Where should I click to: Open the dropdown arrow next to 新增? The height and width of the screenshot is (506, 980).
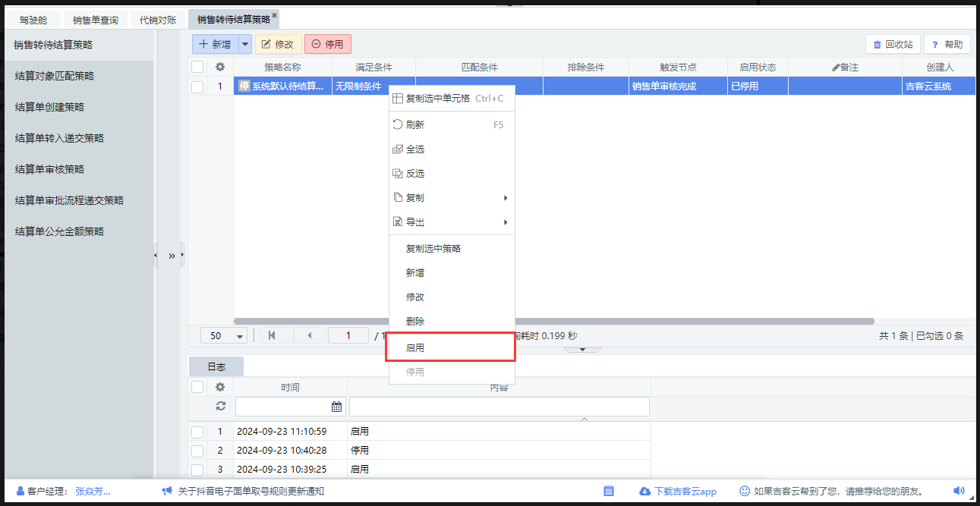[244, 44]
